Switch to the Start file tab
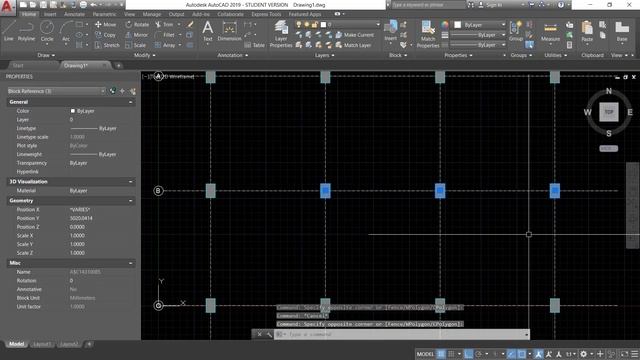Screen dimensions: 640x360 pos(18,65)
